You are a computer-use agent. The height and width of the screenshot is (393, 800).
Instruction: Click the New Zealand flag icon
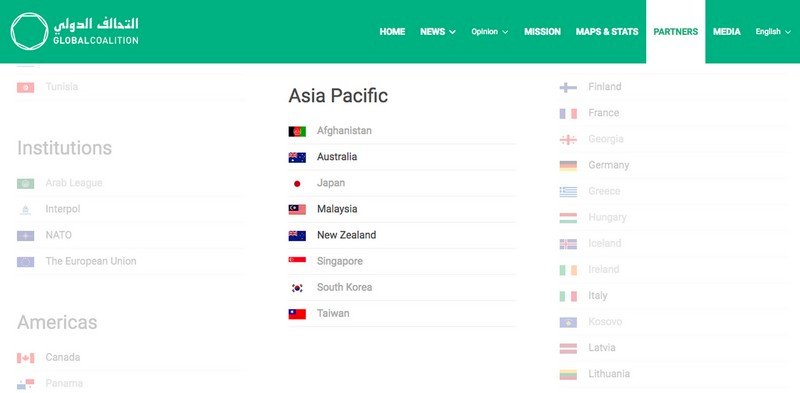(297, 235)
